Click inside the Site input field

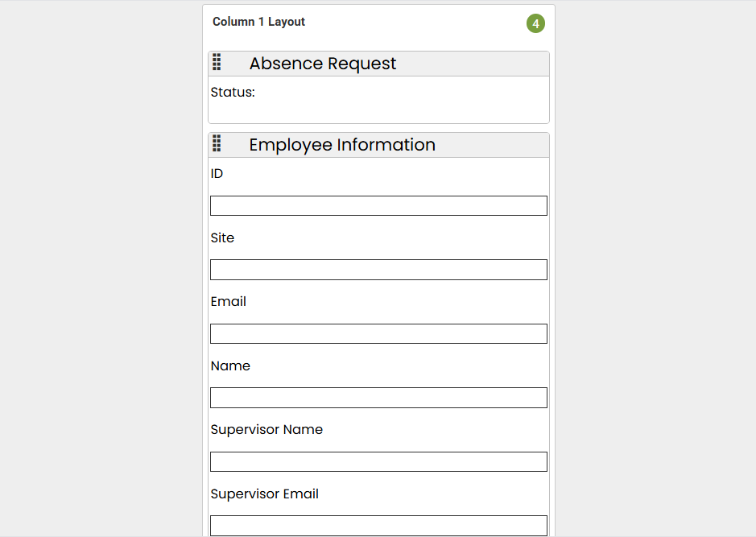click(378, 269)
